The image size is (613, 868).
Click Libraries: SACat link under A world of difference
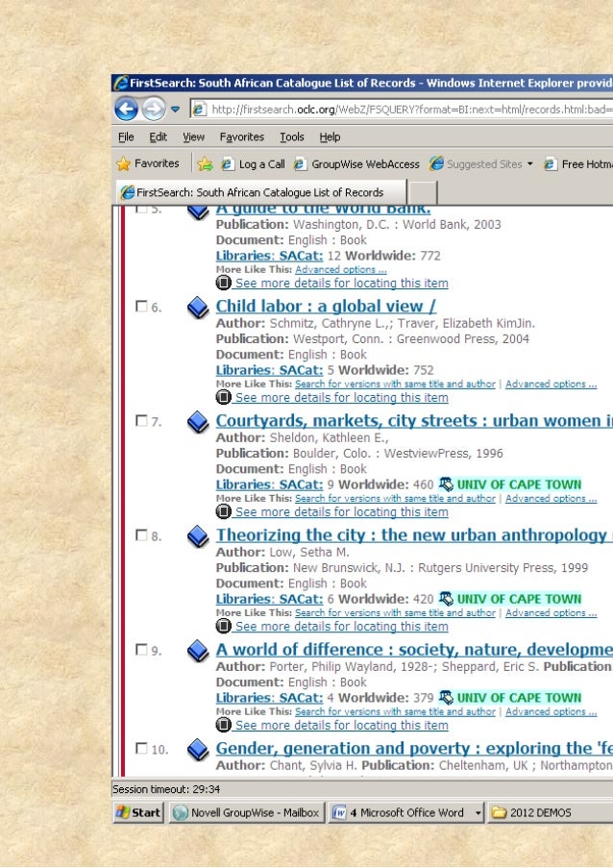(x=269, y=698)
